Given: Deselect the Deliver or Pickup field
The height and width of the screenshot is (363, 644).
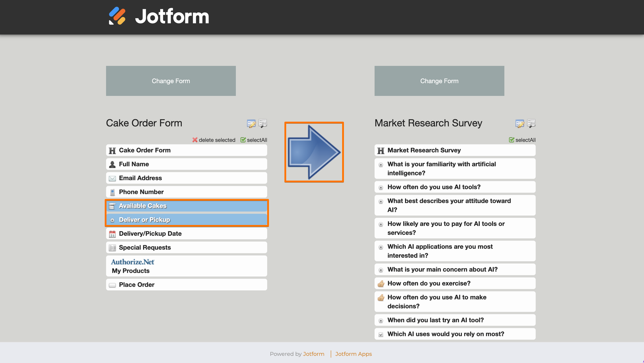Looking at the screenshot, I should click(x=186, y=220).
